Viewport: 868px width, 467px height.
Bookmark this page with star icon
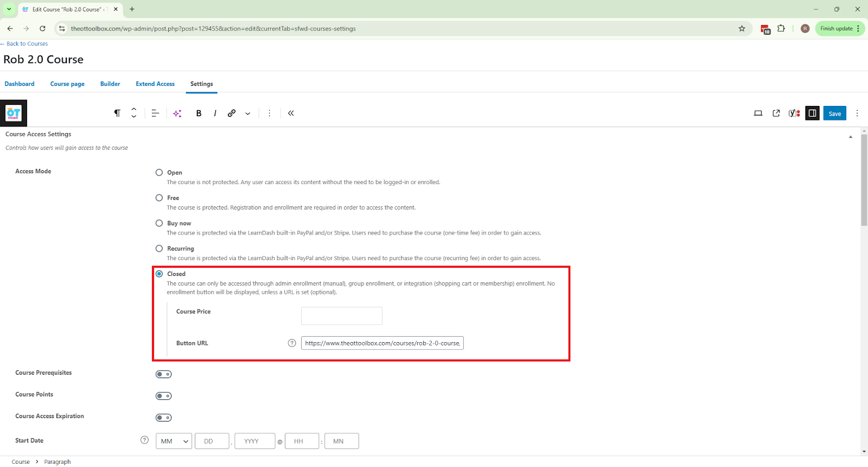click(x=742, y=28)
